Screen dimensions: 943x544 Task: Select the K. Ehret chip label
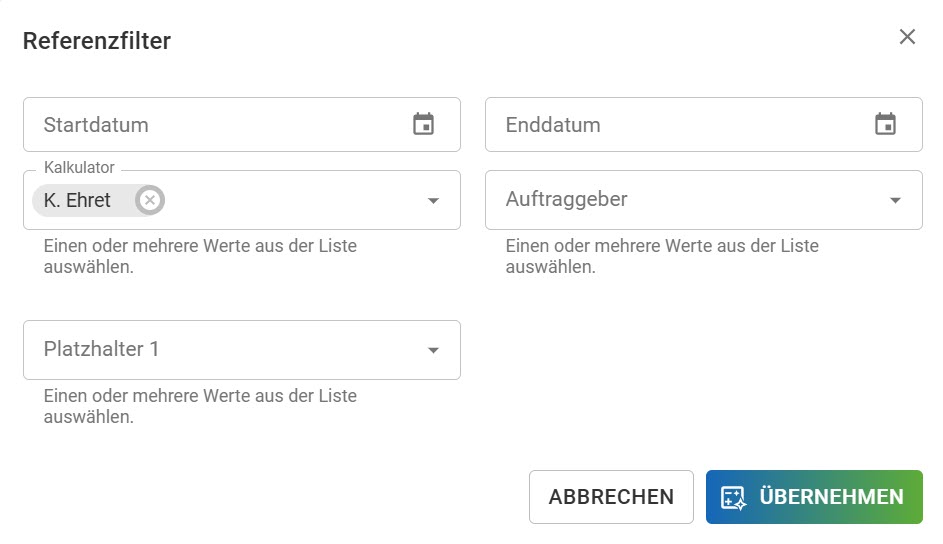[77, 200]
